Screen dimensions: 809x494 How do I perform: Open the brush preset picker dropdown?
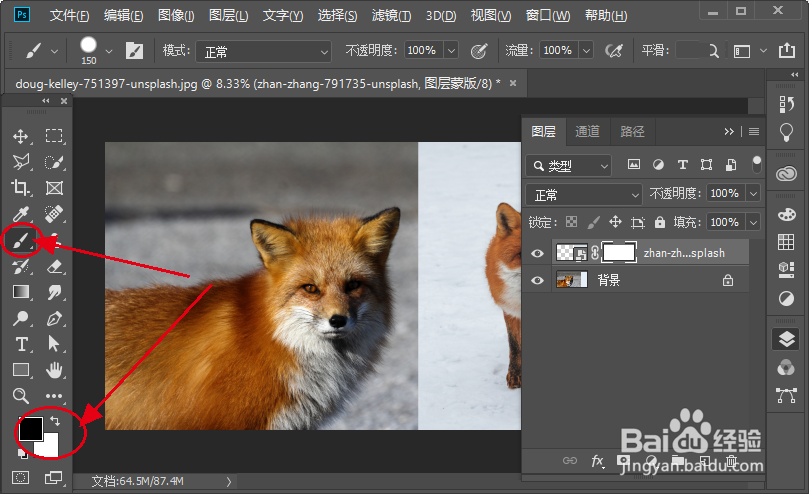109,51
